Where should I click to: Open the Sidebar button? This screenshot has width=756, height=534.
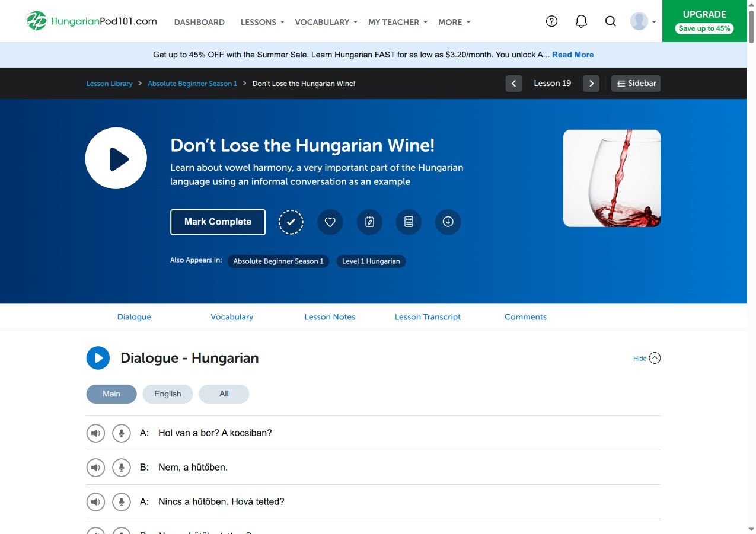[x=636, y=84]
